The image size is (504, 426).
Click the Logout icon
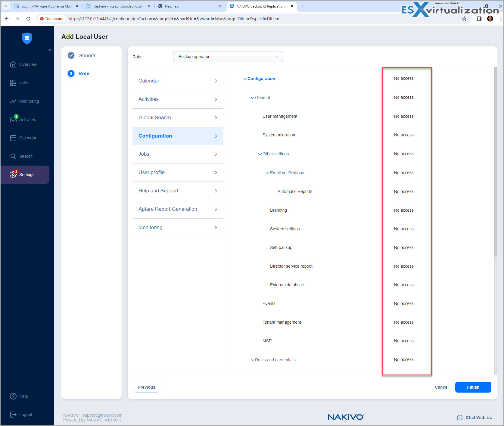(13, 415)
